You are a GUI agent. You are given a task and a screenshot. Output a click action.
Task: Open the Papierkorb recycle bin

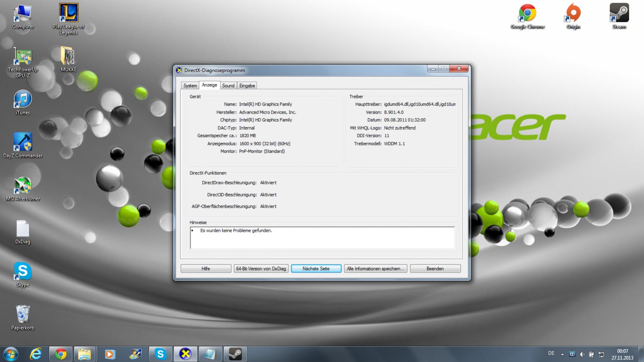23,318
